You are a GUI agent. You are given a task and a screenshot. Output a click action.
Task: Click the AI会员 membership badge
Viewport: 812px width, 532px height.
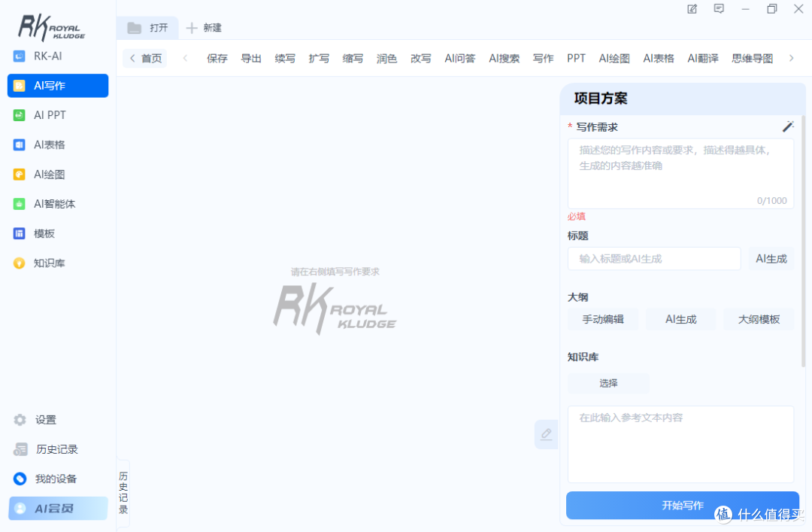click(x=58, y=508)
